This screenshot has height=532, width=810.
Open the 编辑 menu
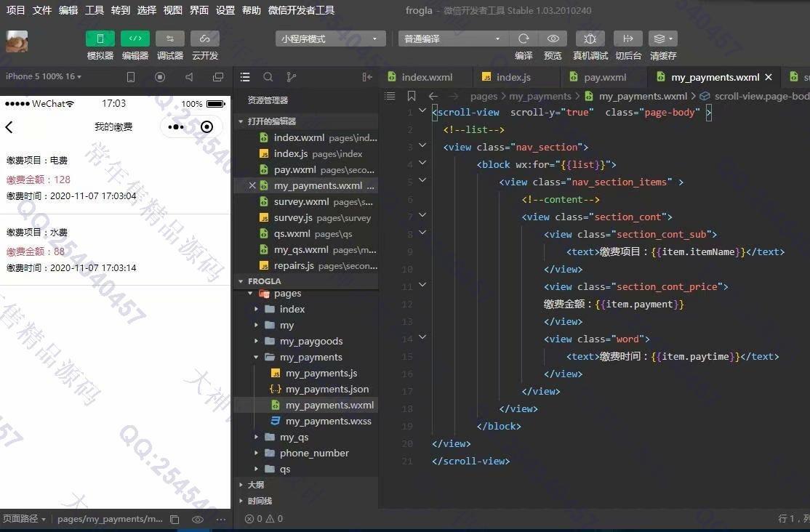point(68,10)
